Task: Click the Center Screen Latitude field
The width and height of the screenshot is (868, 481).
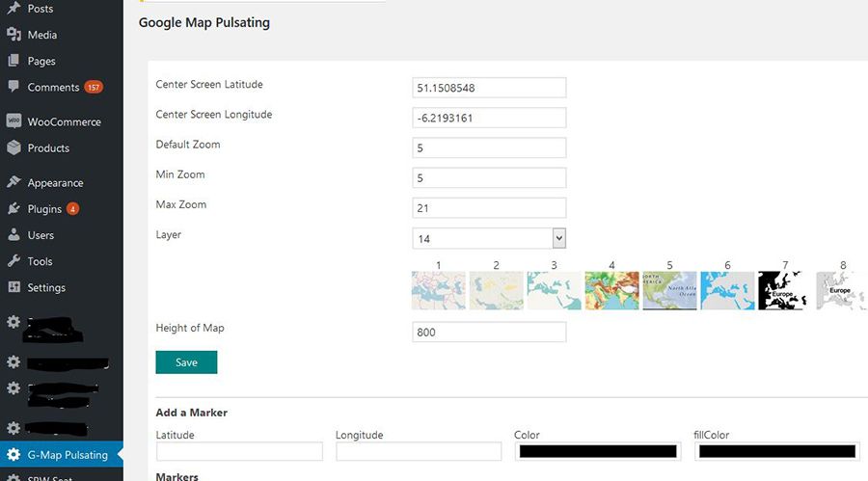Action: pos(488,88)
